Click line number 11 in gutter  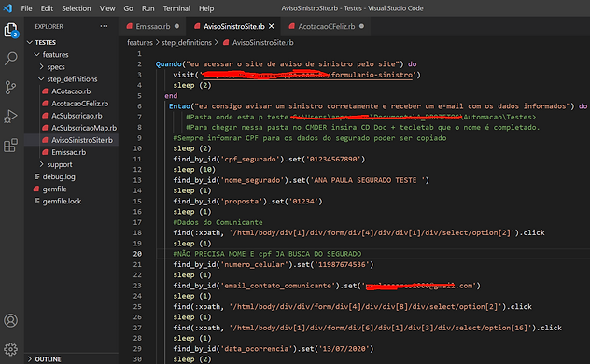tap(137, 159)
